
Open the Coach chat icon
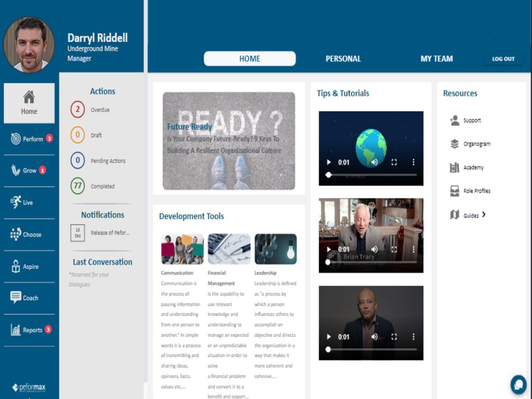pos(15,297)
